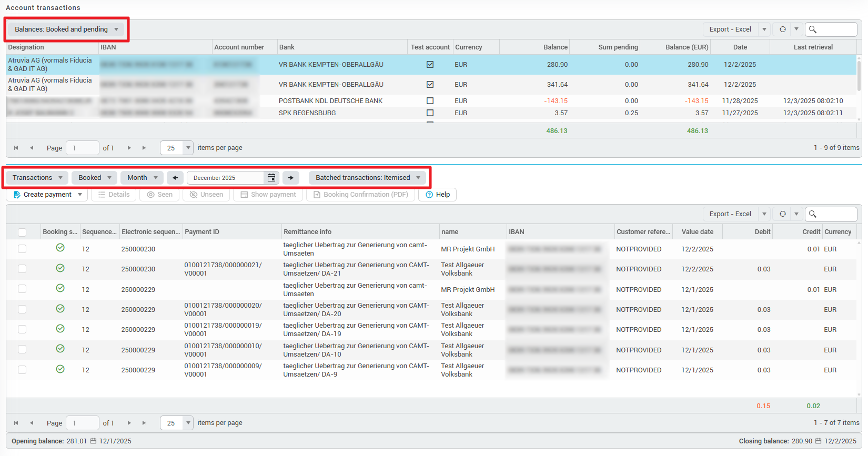This screenshot has height=456, width=868.
Task: Toggle Test account checkbox for Postbank row
Action: pyautogui.click(x=430, y=101)
